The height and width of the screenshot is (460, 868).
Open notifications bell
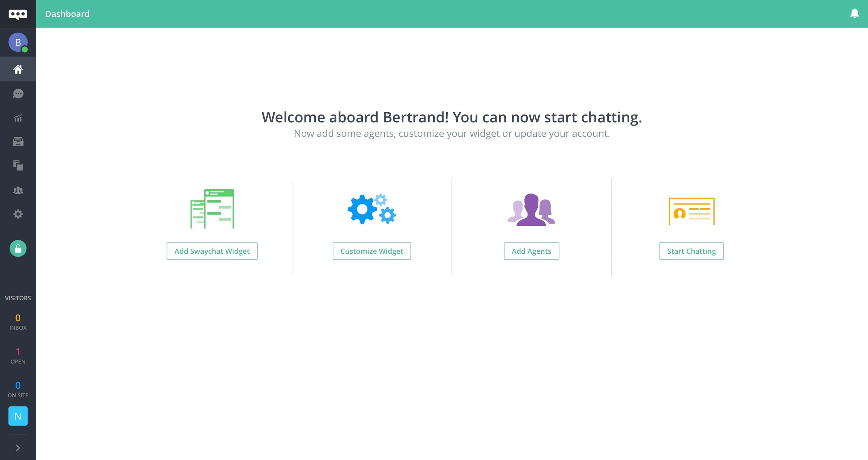coord(854,13)
